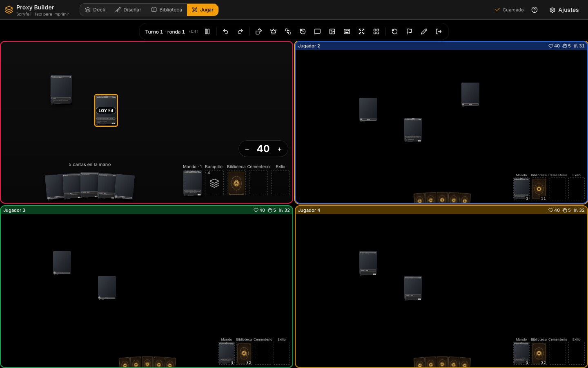Open the Banquillo stack zone

(x=214, y=183)
